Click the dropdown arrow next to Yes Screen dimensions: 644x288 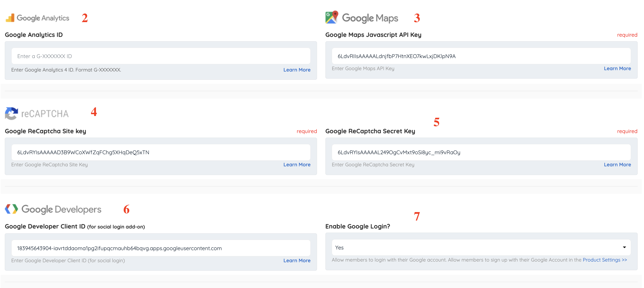(624, 247)
